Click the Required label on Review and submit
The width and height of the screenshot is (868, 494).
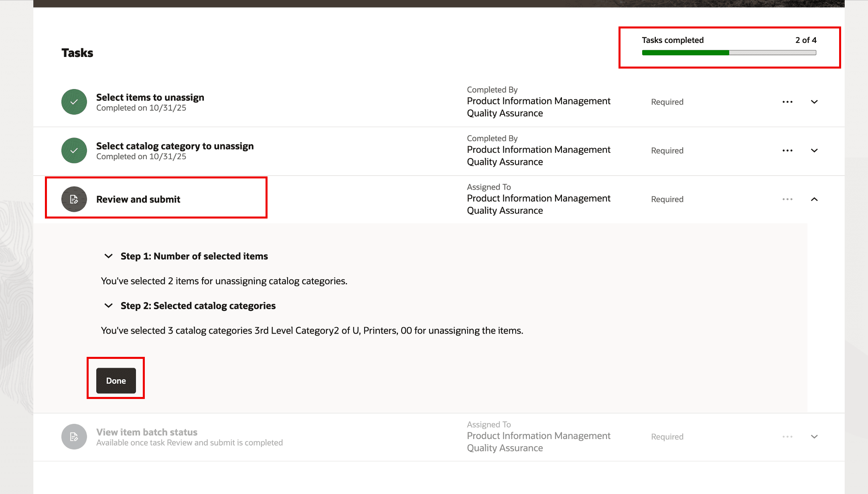[x=667, y=199]
